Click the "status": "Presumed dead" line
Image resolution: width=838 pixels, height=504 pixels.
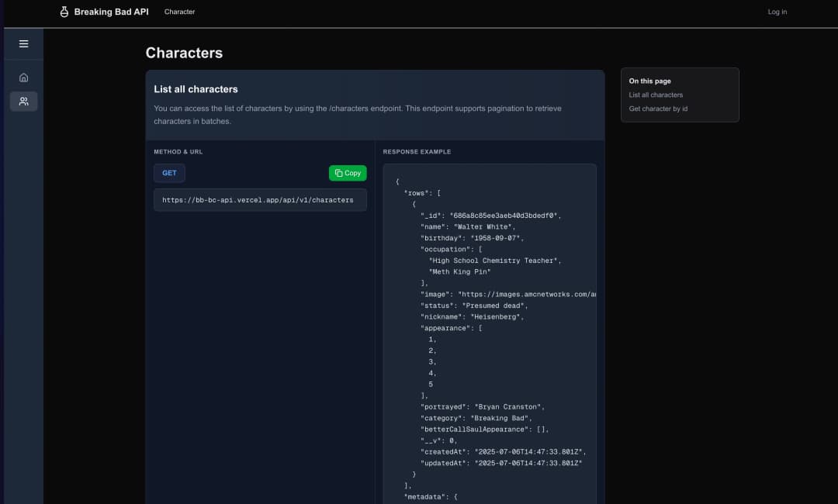pos(474,306)
